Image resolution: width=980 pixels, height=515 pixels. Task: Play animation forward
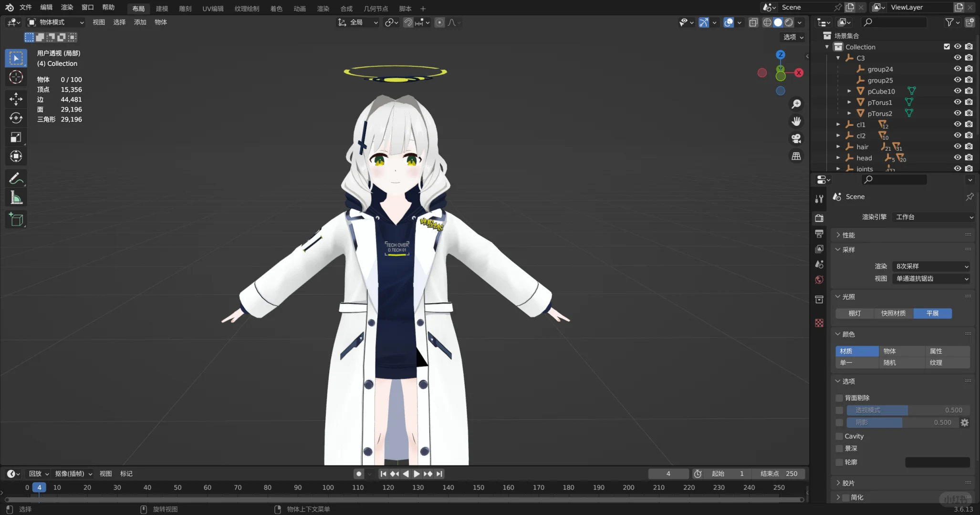pos(417,474)
